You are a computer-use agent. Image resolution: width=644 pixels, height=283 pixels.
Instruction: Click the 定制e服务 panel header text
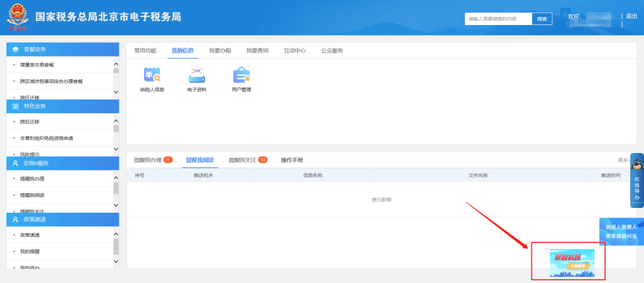(x=36, y=163)
